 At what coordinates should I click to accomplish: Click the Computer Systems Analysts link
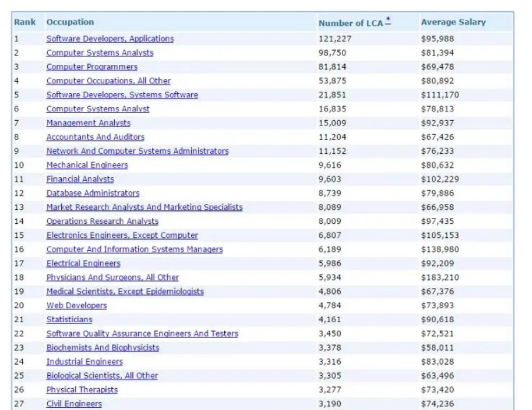click(x=99, y=53)
